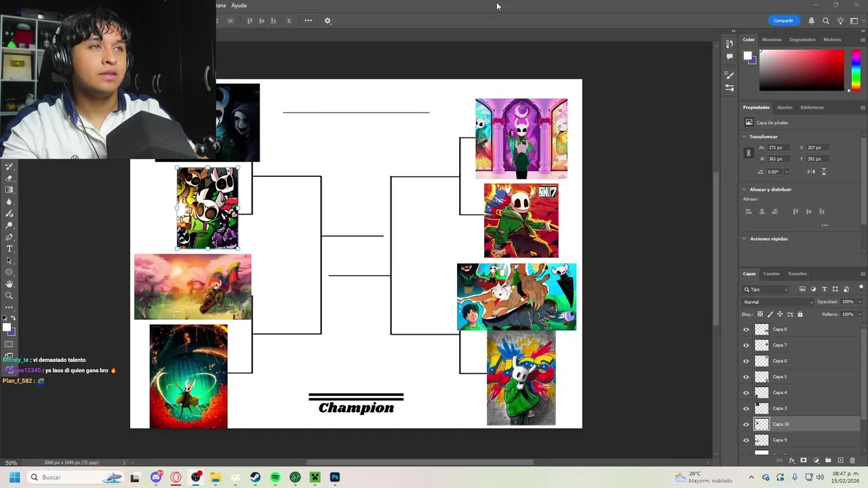Open the Capas panel options menu
The image size is (868, 488).
point(862,274)
